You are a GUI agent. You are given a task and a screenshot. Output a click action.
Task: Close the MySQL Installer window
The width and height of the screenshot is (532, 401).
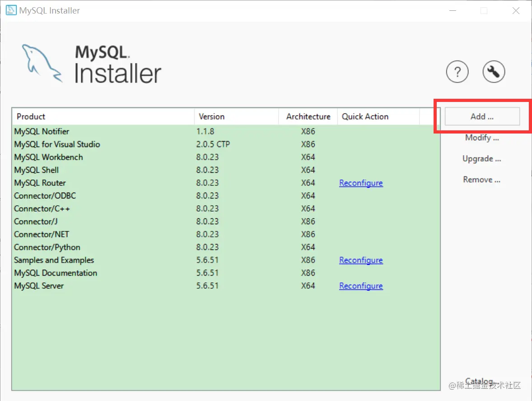(x=516, y=10)
